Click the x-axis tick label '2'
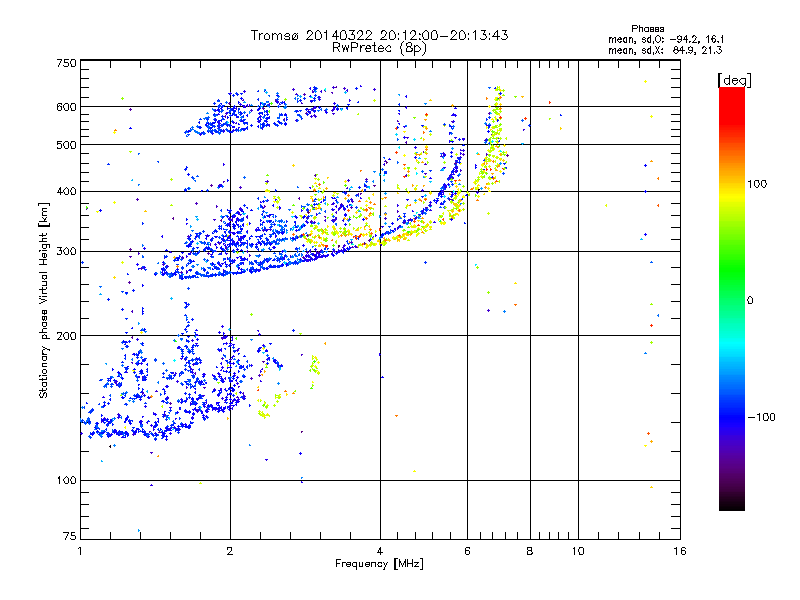The image size is (800, 600). click(x=230, y=551)
